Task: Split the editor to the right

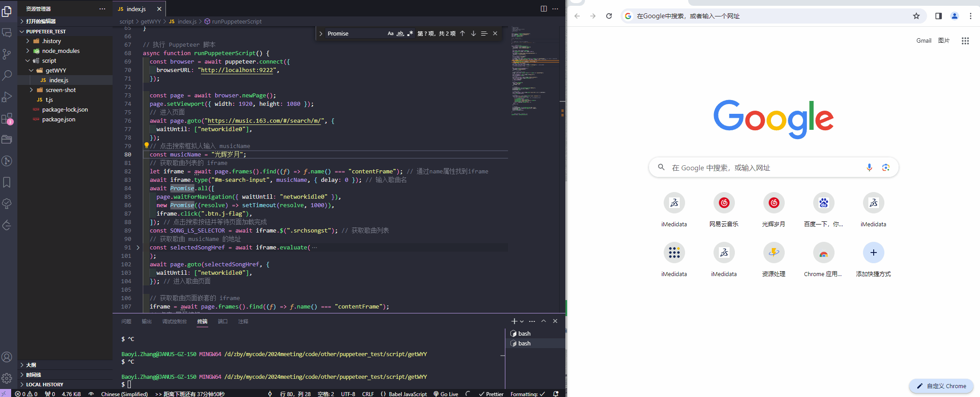Action: pyautogui.click(x=544, y=9)
